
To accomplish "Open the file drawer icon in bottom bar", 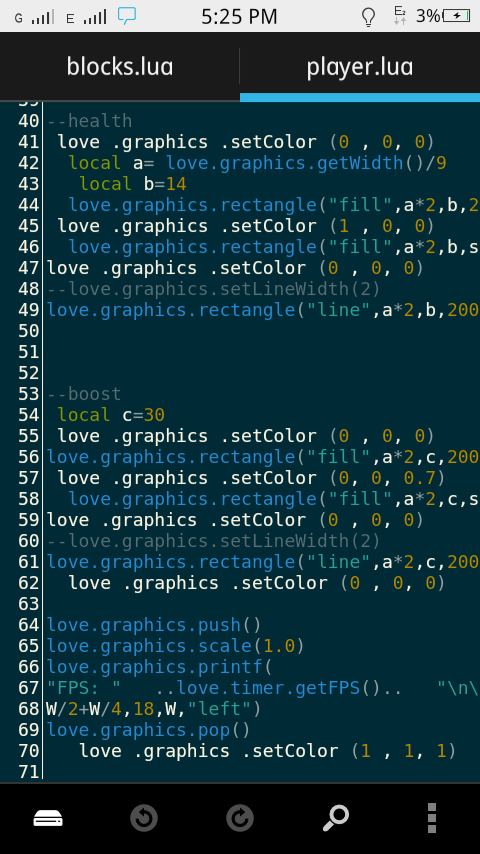I will click(x=48, y=818).
